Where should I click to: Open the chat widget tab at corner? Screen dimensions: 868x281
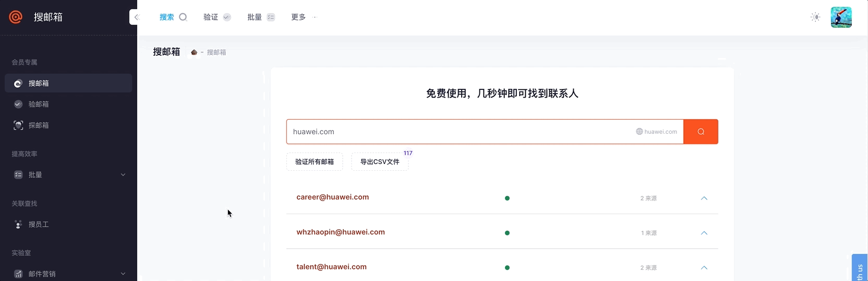click(x=860, y=268)
